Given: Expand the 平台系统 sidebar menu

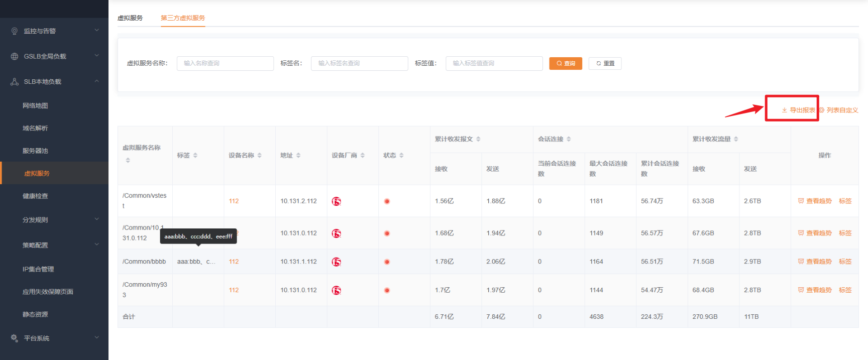Looking at the screenshot, I should pyautogui.click(x=96, y=338).
